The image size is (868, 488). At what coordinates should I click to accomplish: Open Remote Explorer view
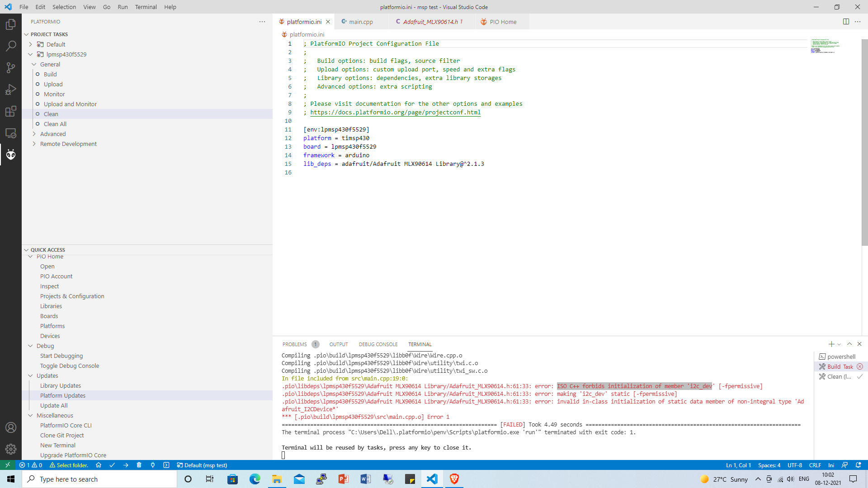point(11,133)
